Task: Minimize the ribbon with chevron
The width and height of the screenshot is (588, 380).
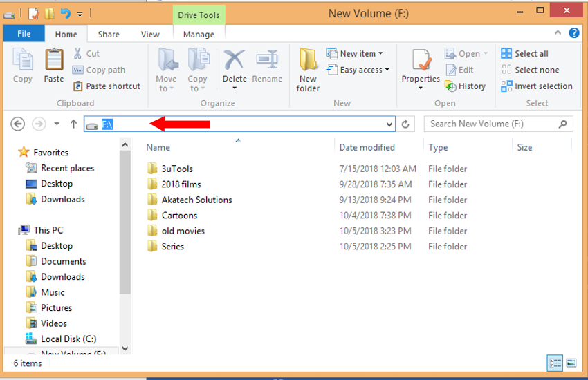Action: 558,33
